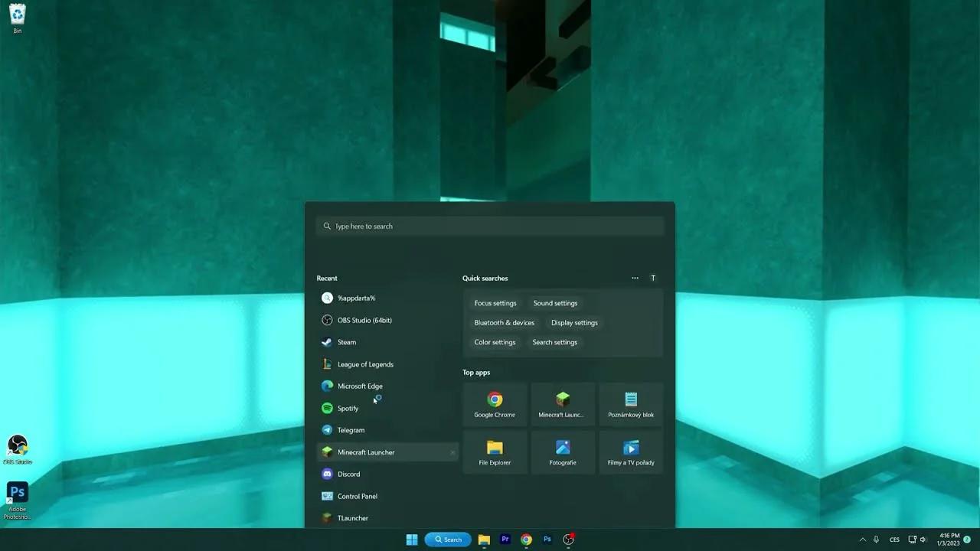Click the 'Type here to search' field

[x=490, y=226]
